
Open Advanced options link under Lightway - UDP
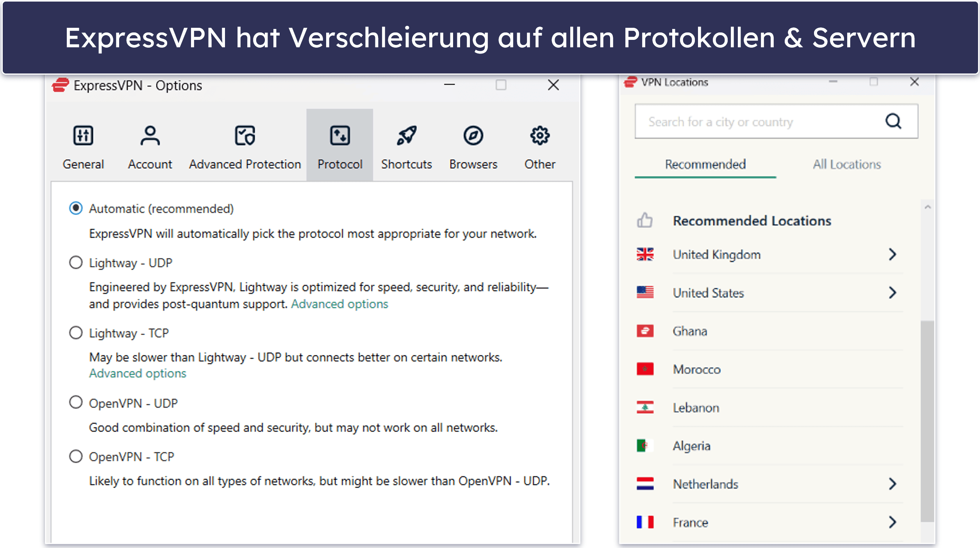339,304
